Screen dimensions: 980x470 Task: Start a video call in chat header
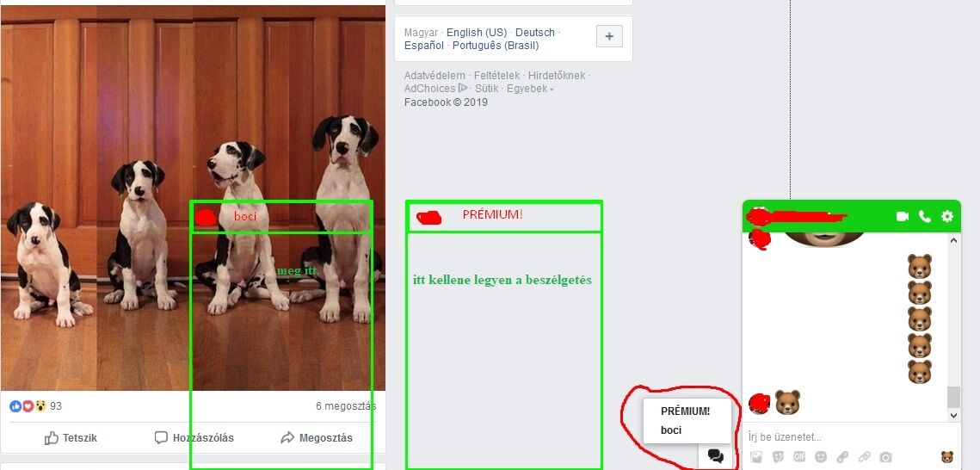pyautogui.click(x=902, y=216)
